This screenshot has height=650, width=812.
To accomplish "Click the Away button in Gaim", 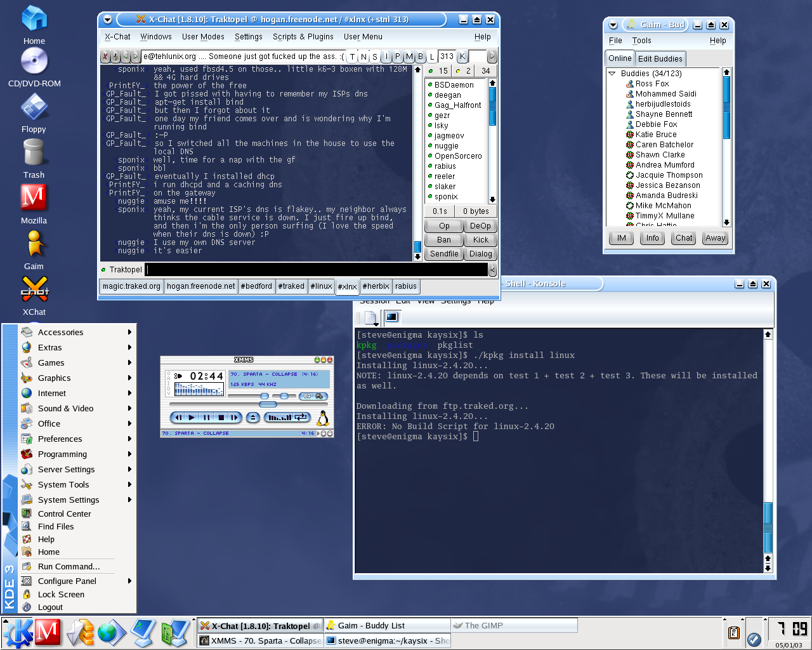I will click(x=715, y=238).
